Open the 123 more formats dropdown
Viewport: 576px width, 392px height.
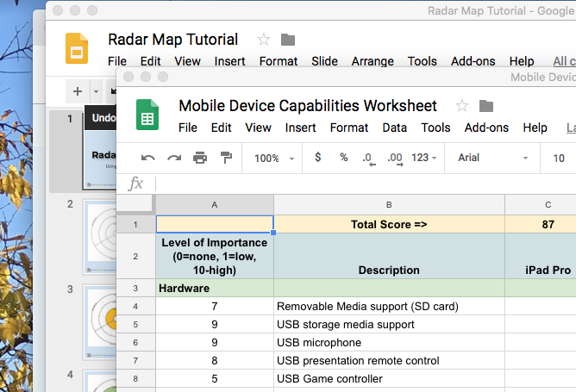(x=424, y=158)
